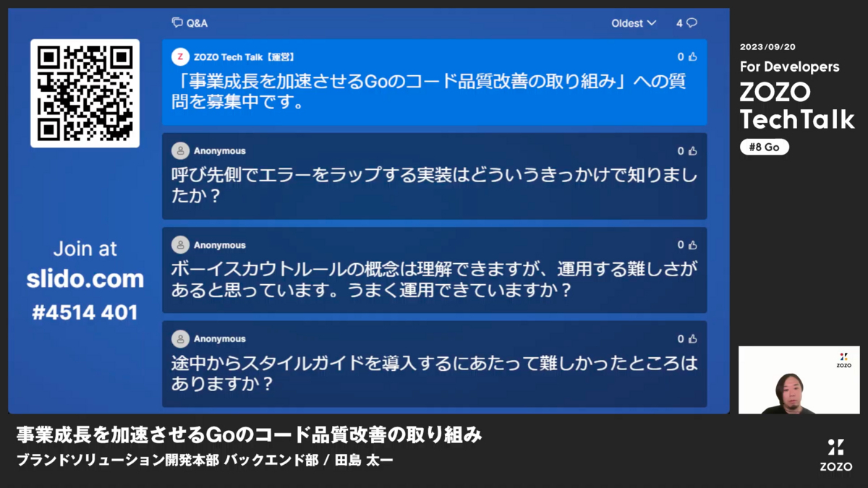Open the Oldest sort dropdown
The height and width of the screenshot is (488, 868).
click(x=634, y=23)
